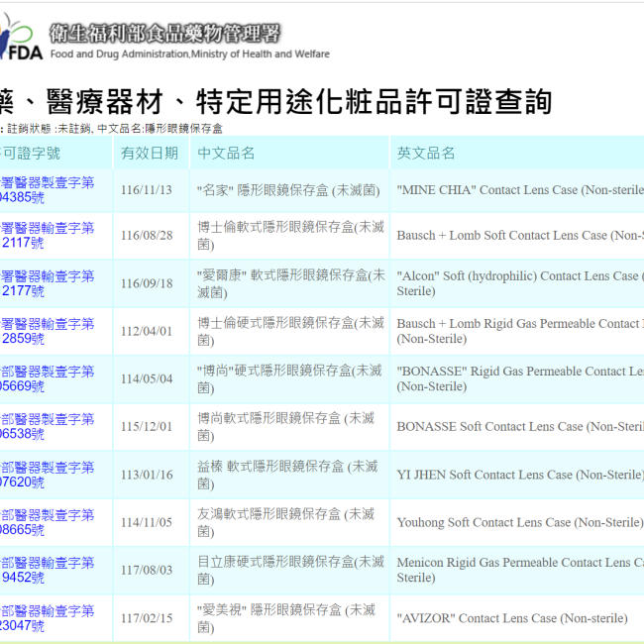Open license link ending 2859號
Image resolution: width=644 pixels, height=644 pixels.
[x=47, y=331]
